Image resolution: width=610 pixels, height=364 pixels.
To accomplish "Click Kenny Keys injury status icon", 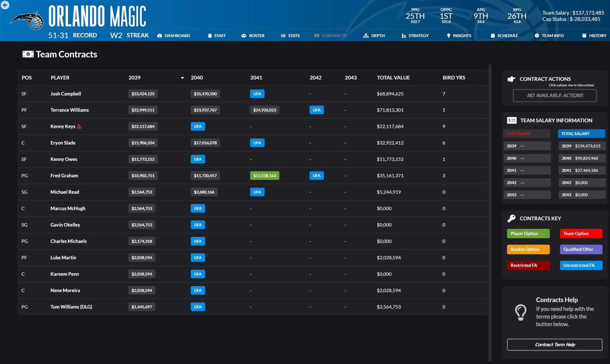I will 79,126.
